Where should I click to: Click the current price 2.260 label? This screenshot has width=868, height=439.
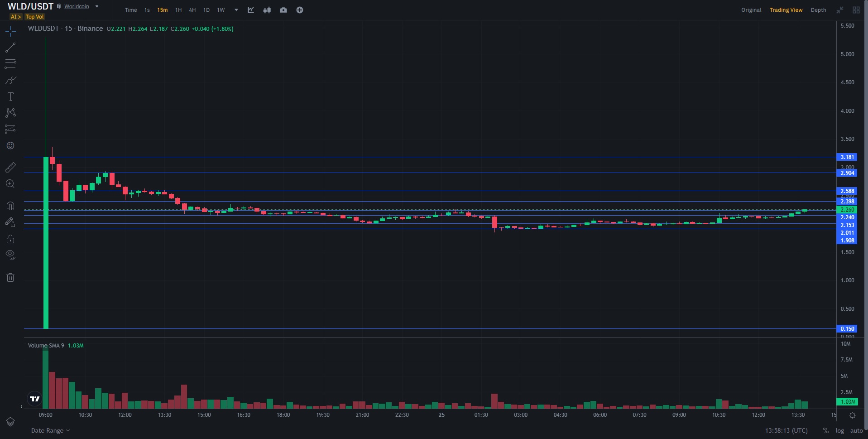[847, 210]
